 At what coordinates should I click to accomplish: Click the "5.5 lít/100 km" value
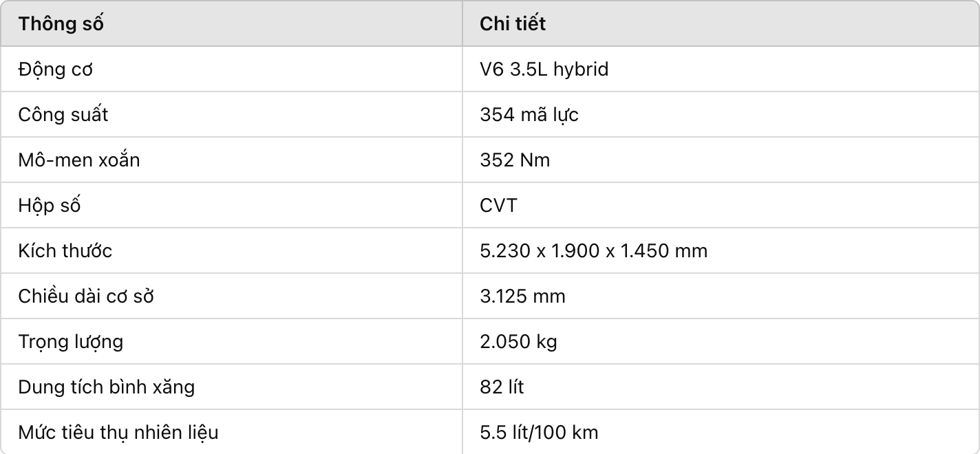[539, 433]
